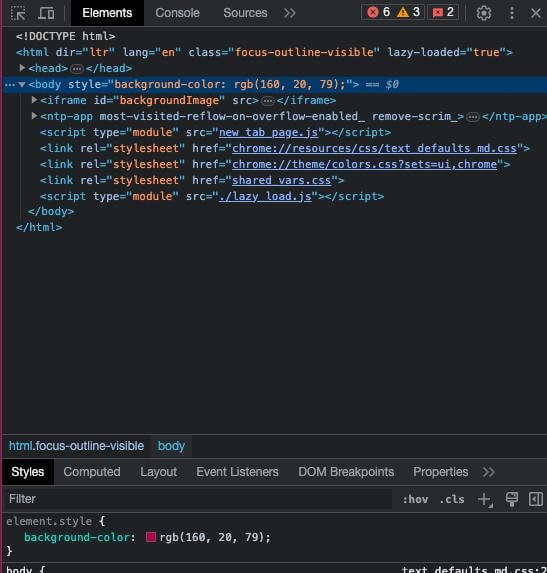The height and width of the screenshot is (573, 547).
Task: Click the body style attribute value
Action: pos(230,84)
